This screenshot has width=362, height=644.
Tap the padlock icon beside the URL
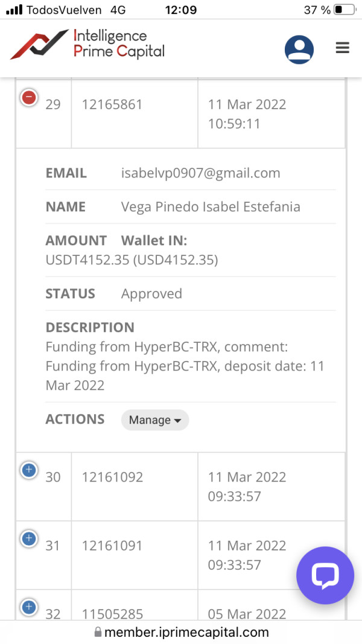(98, 633)
